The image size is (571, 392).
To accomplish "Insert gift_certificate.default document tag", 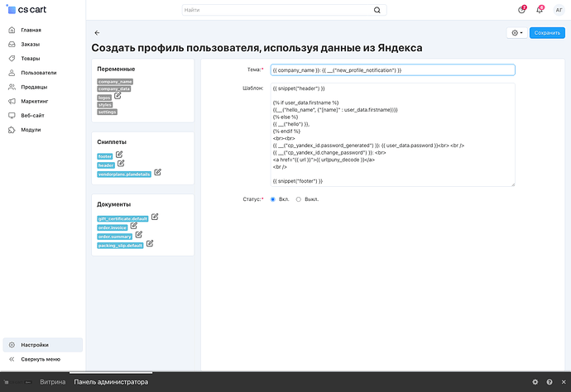I will click(122, 219).
